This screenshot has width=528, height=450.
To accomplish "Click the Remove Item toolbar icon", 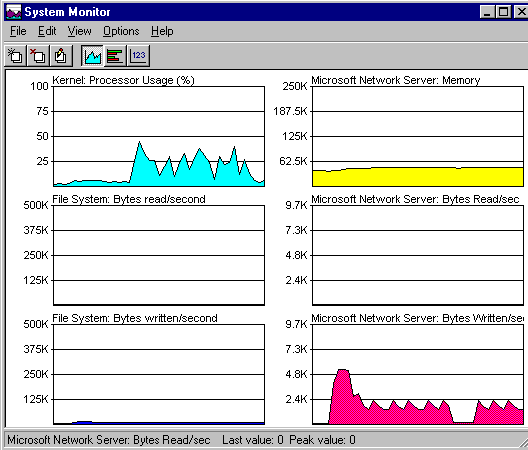I will coord(38,56).
